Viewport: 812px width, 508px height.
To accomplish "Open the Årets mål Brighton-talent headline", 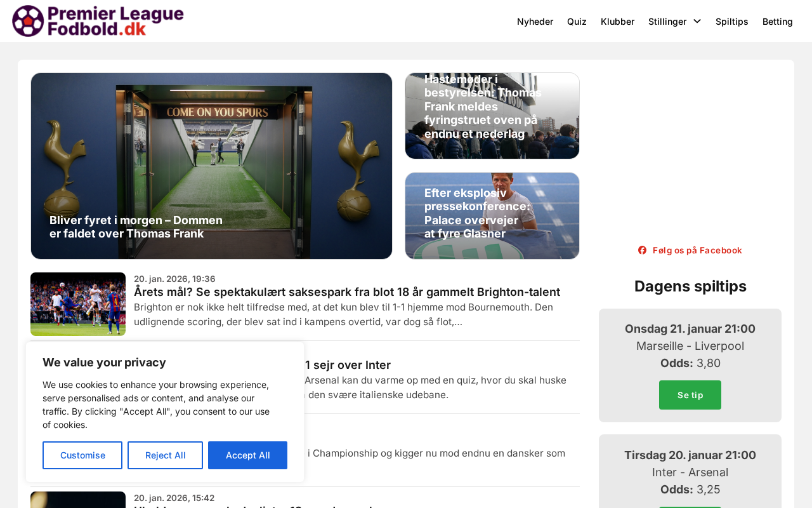I will (x=347, y=292).
